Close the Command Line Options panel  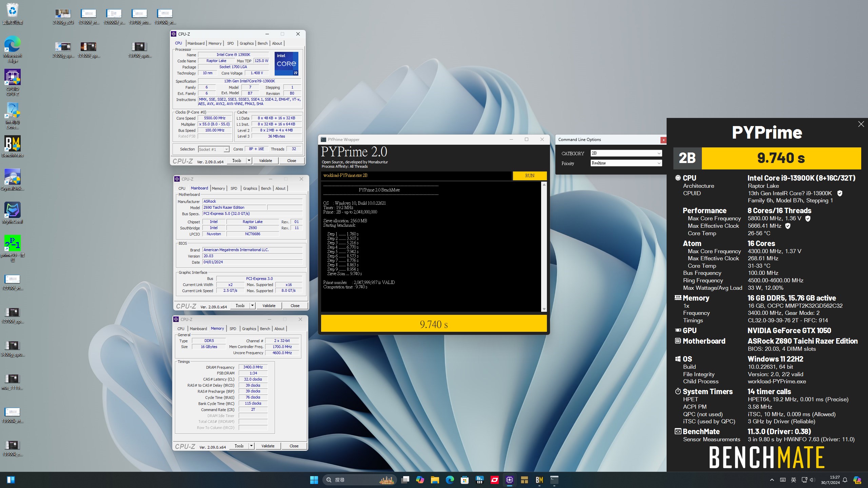pyautogui.click(x=664, y=140)
